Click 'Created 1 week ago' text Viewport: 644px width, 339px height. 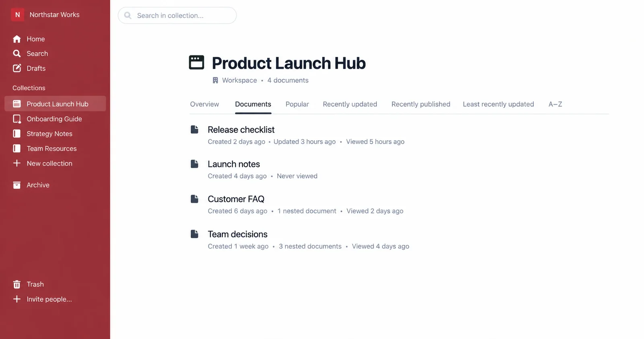click(238, 246)
